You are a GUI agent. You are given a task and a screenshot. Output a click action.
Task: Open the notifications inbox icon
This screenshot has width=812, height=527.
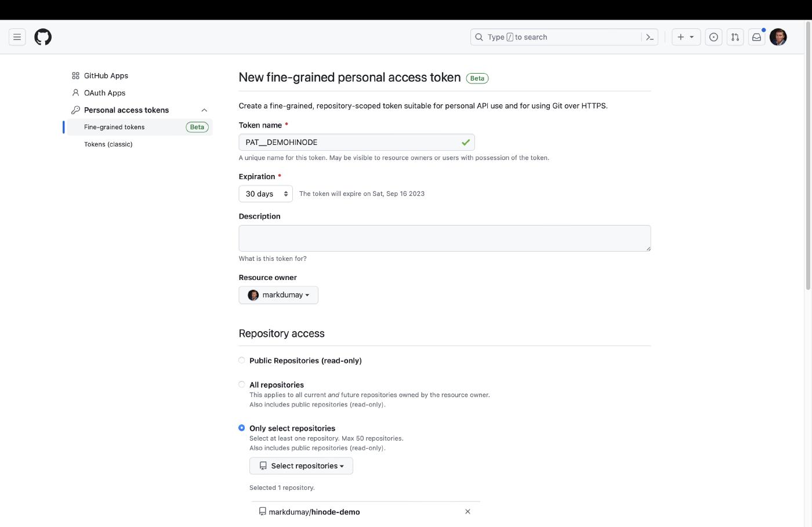point(756,37)
